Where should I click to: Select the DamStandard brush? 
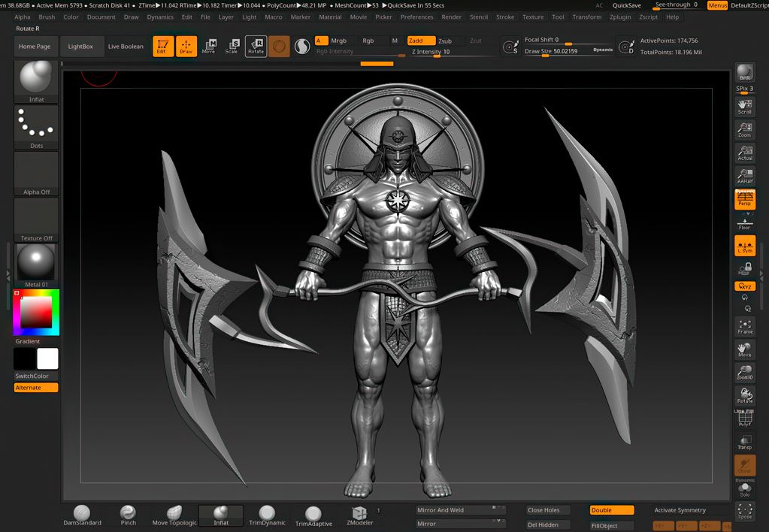click(x=82, y=515)
